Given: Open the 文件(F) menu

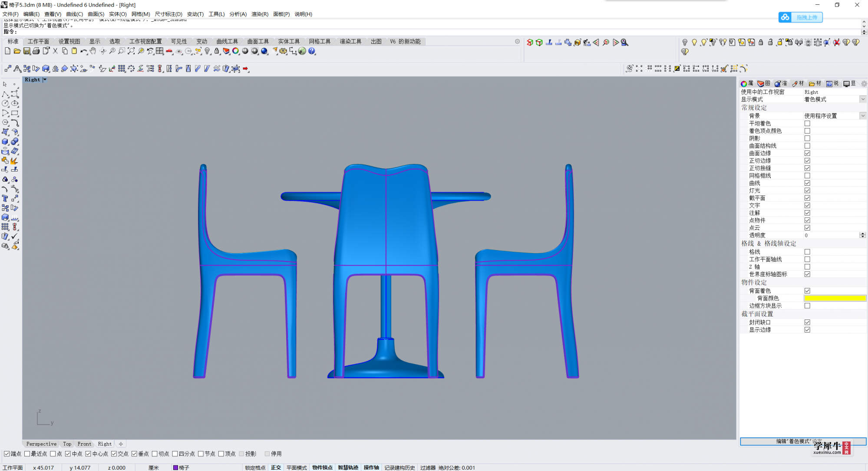Looking at the screenshot, I should (10, 14).
